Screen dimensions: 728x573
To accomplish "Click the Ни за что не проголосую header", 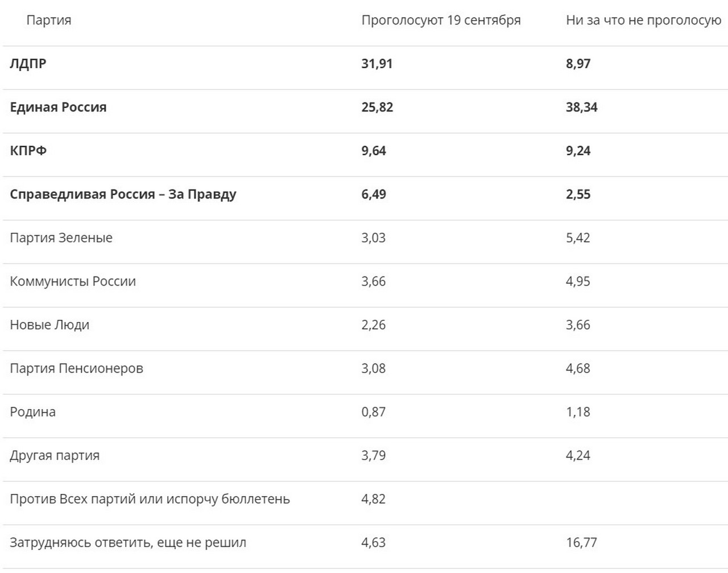I will 643,20.
